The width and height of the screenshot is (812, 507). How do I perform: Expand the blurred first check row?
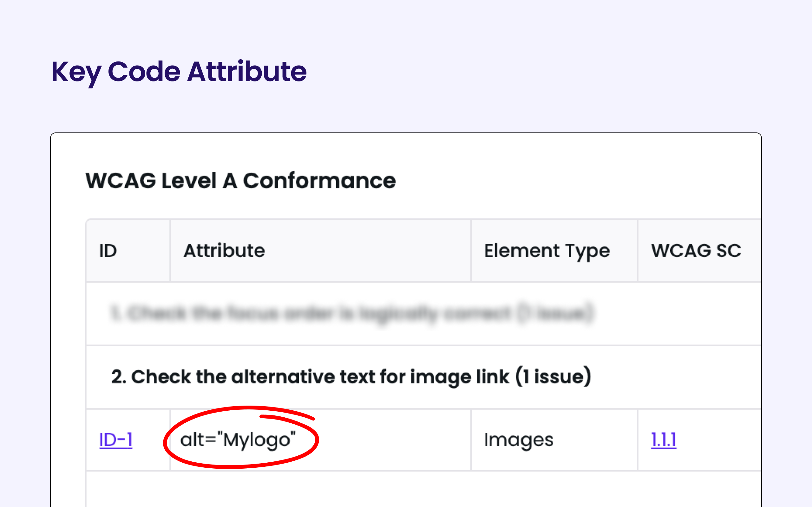[351, 313]
